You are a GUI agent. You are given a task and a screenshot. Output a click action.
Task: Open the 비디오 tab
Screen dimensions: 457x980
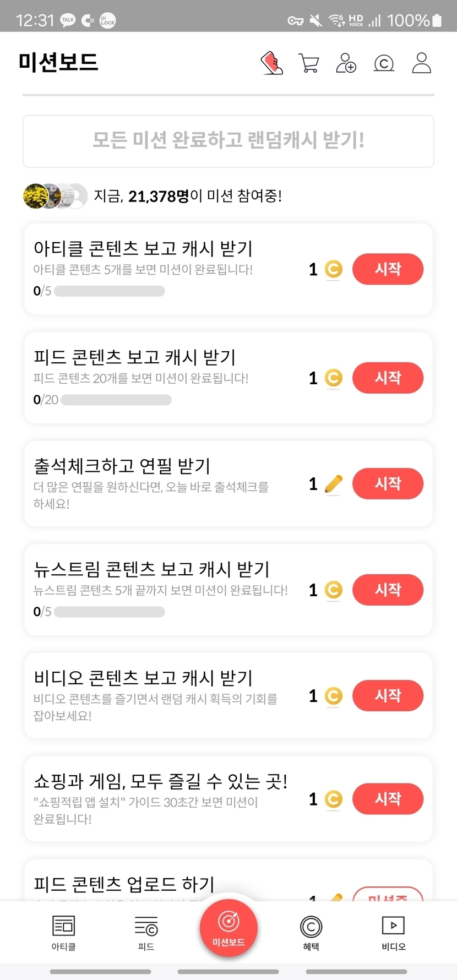click(394, 933)
